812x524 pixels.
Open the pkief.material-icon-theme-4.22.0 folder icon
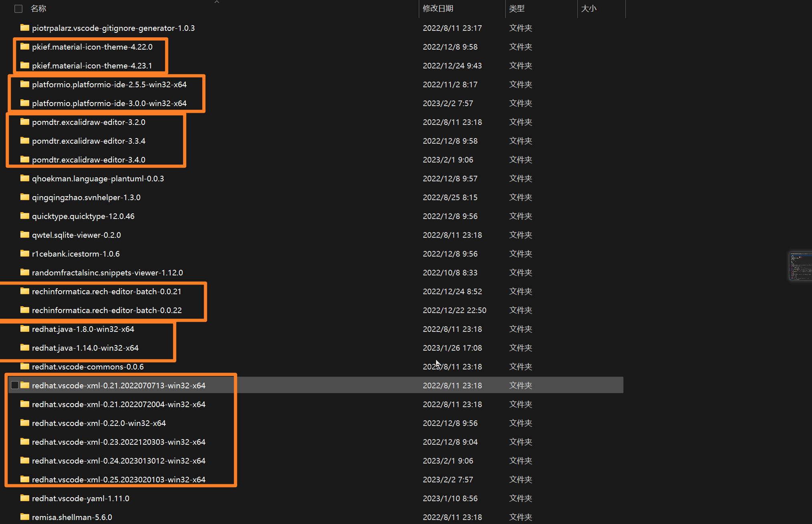coord(25,46)
